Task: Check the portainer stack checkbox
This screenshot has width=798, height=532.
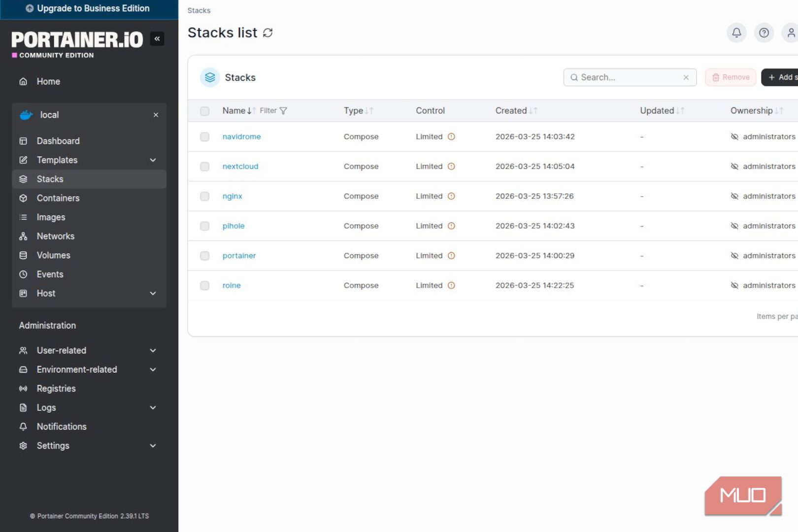Action: [205, 256]
